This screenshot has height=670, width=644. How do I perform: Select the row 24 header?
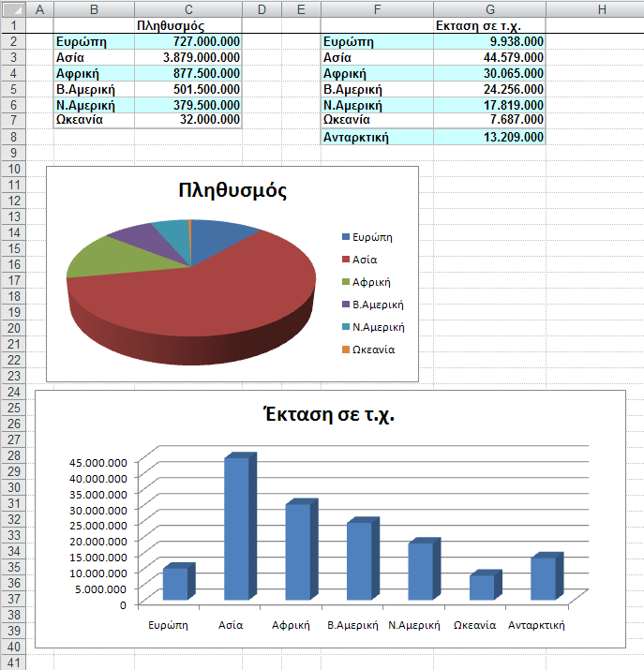coord(13,391)
